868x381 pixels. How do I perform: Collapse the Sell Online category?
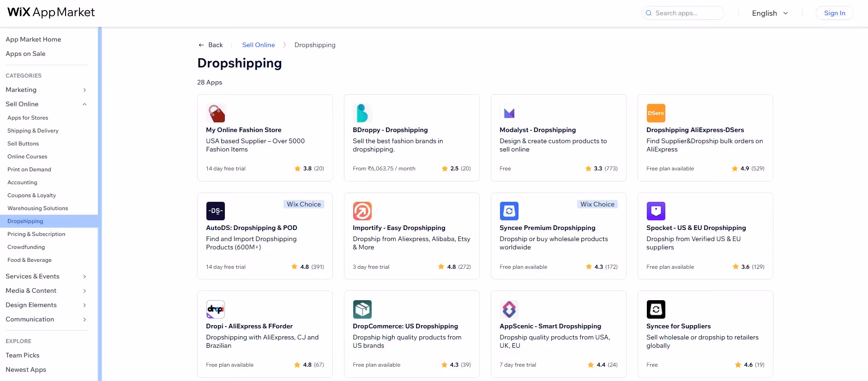click(x=84, y=104)
